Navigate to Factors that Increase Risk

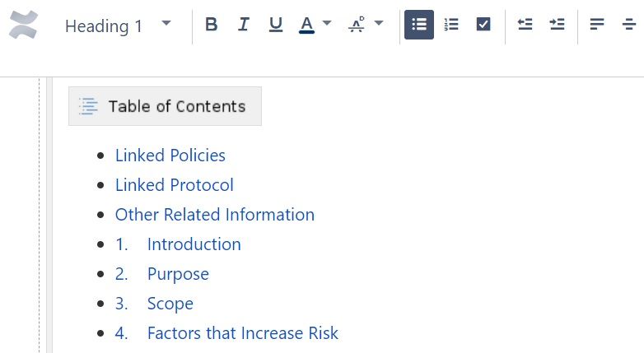click(x=242, y=333)
